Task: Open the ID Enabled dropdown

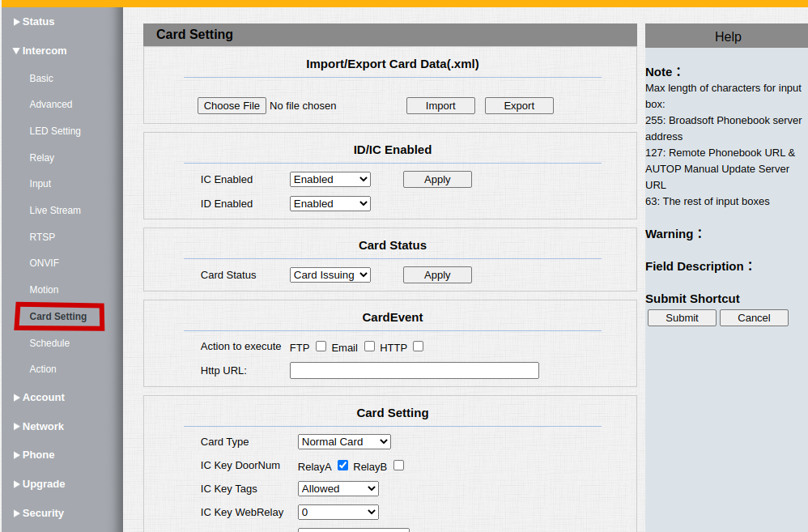Action: pyautogui.click(x=330, y=204)
